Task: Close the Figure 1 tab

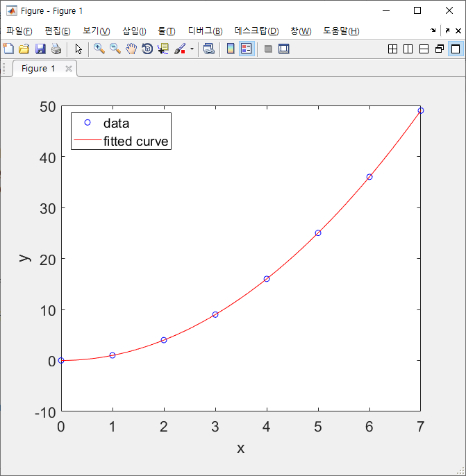Action: point(68,69)
